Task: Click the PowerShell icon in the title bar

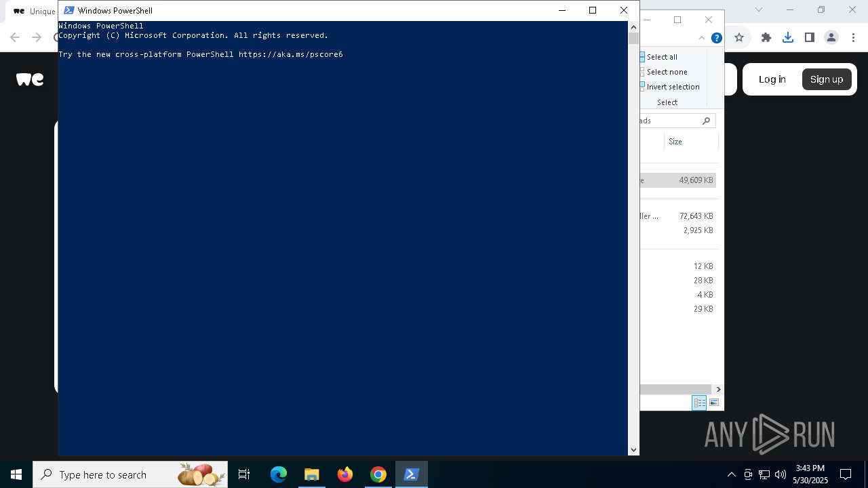Action: (68, 10)
